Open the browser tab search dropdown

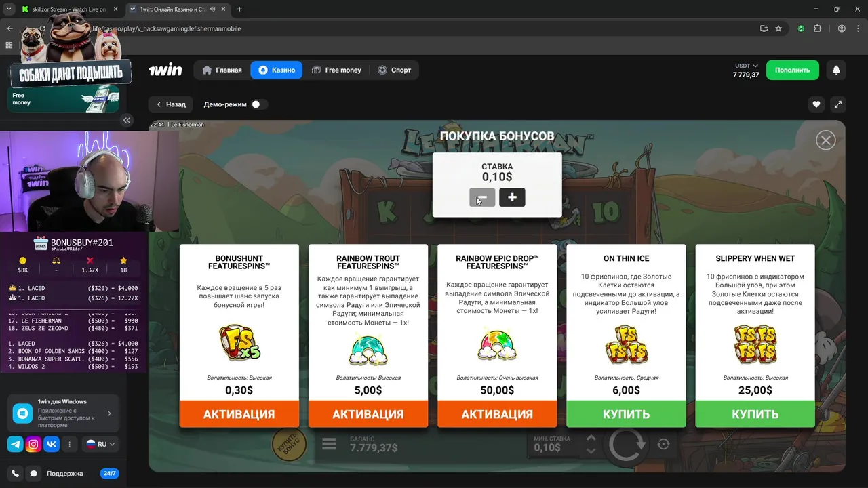tap(9, 9)
